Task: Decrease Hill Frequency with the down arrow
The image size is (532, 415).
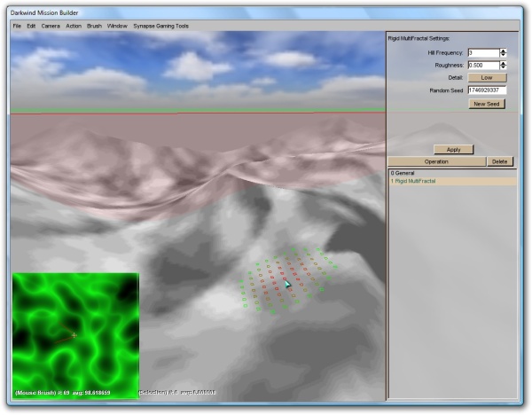Action: [x=504, y=55]
